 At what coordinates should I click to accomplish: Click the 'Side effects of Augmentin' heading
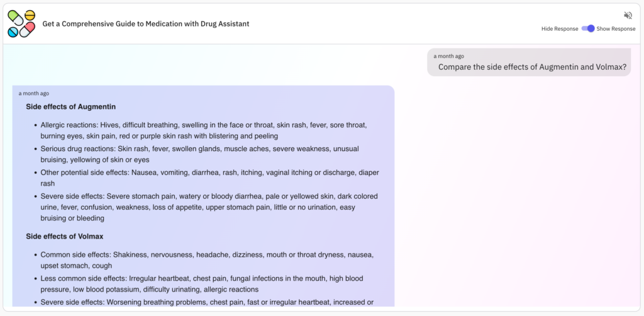[x=70, y=107]
